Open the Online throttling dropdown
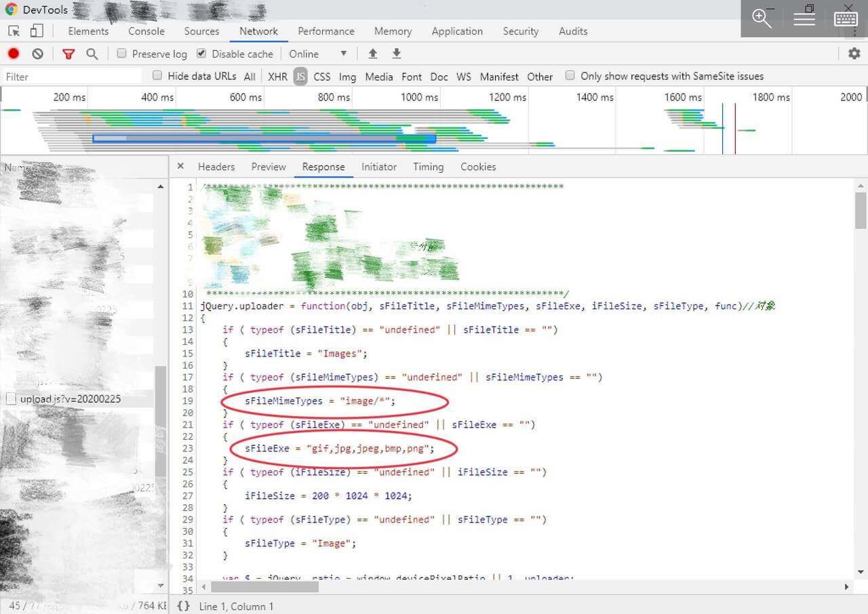Screen dimensions: 868x614 (x=317, y=54)
